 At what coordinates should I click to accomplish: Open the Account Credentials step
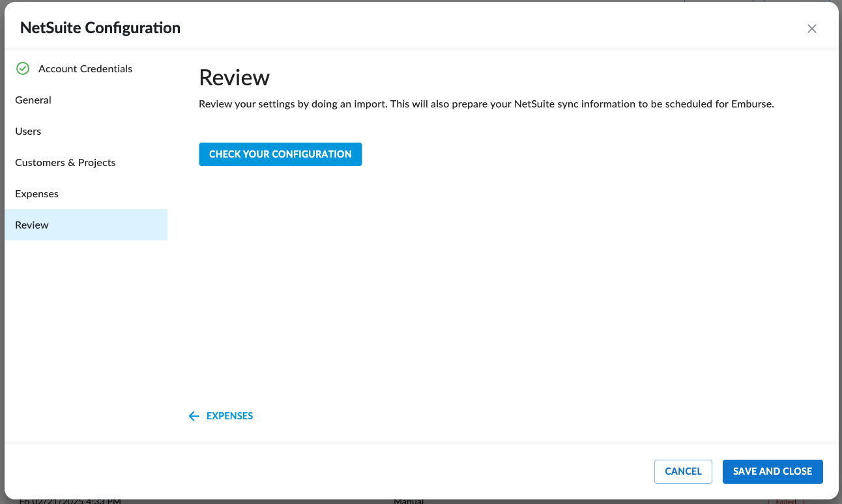86,68
